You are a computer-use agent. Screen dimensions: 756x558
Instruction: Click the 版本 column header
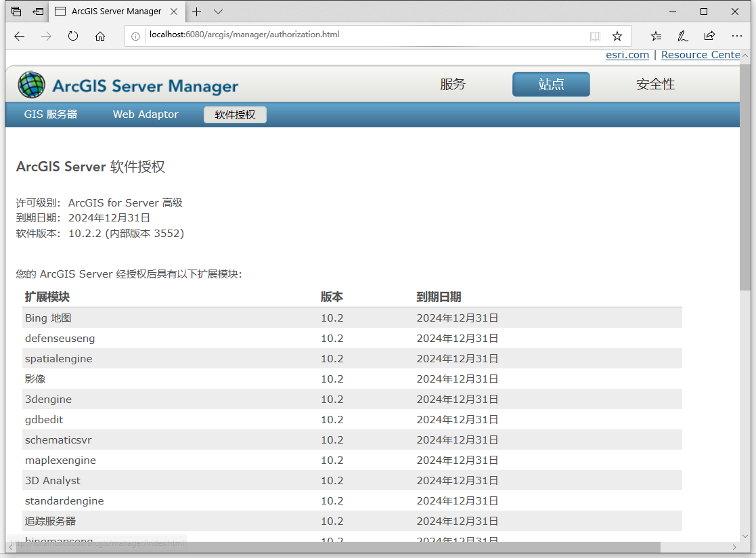(332, 297)
